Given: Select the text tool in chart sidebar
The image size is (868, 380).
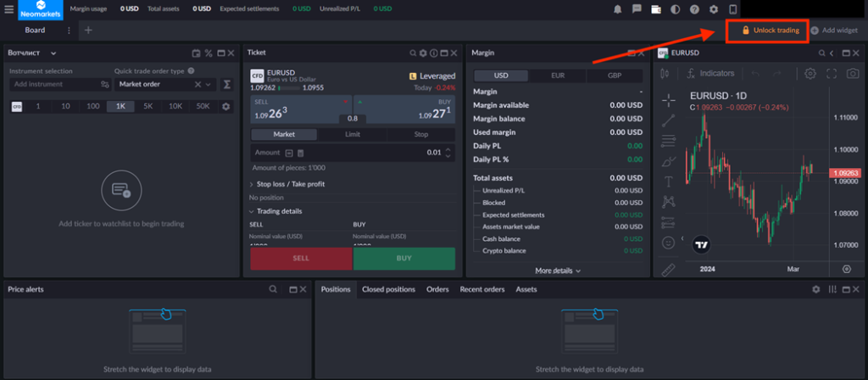Looking at the screenshot, I should 669,181.
